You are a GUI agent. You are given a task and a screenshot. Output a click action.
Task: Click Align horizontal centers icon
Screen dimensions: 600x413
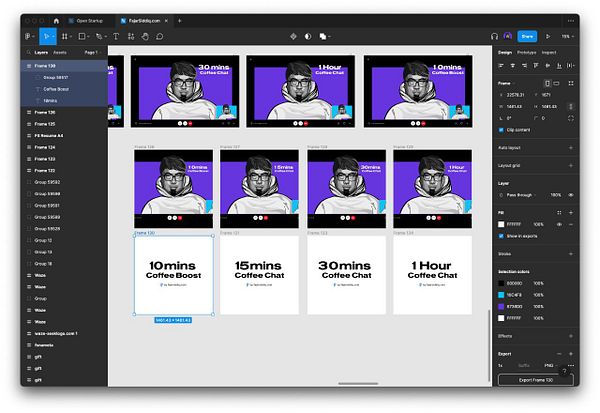tap(513, 65)
